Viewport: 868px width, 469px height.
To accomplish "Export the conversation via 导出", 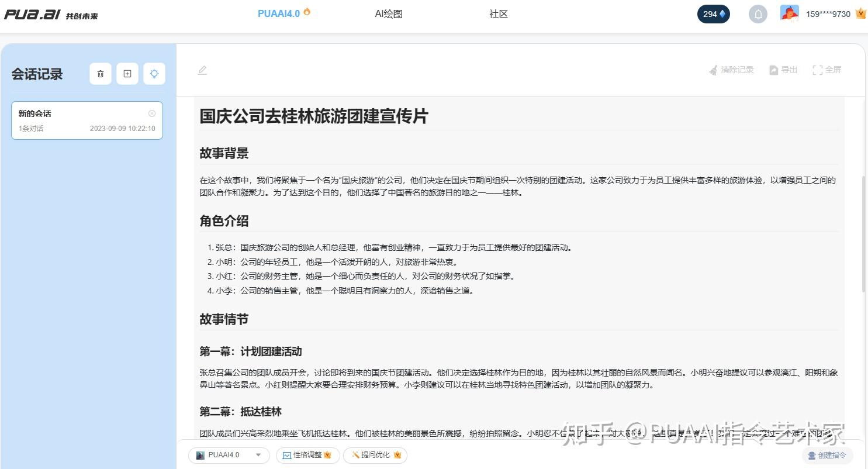I will pyautogui.click(x=783, y=70).
